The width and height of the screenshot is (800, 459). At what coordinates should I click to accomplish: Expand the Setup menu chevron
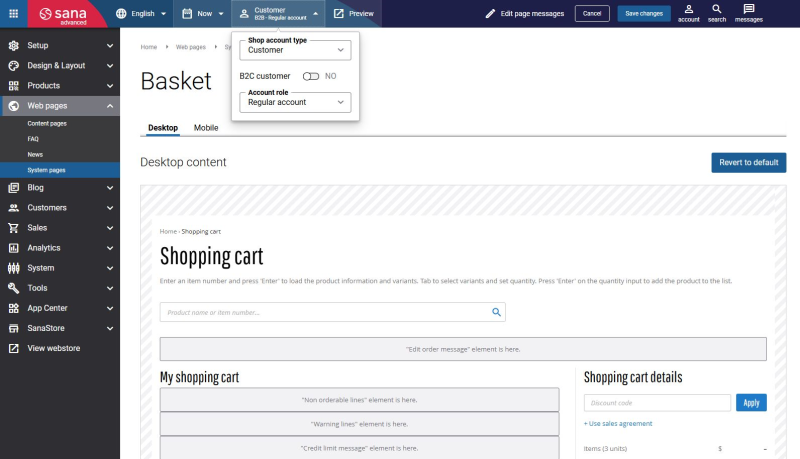point(110,45)
